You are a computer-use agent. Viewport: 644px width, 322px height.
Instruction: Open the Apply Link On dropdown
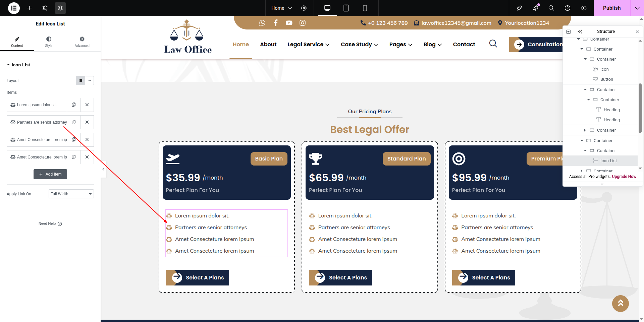(71, 194)
